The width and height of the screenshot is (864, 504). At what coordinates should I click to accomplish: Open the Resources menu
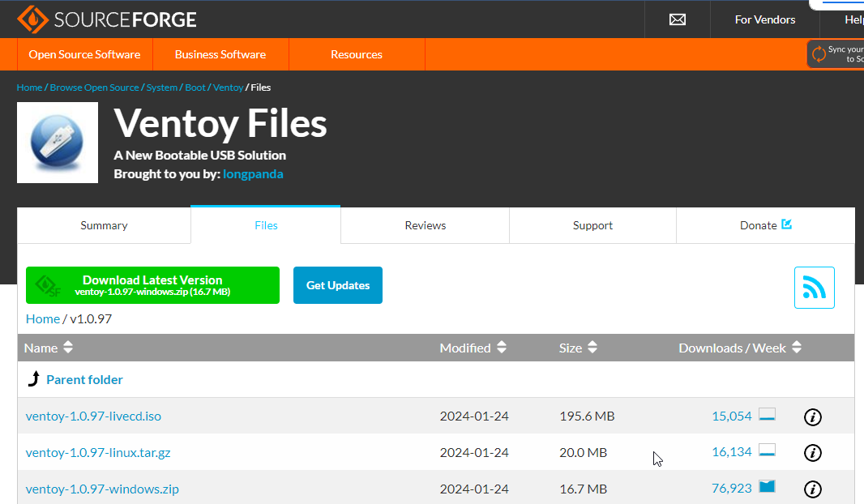357,54
